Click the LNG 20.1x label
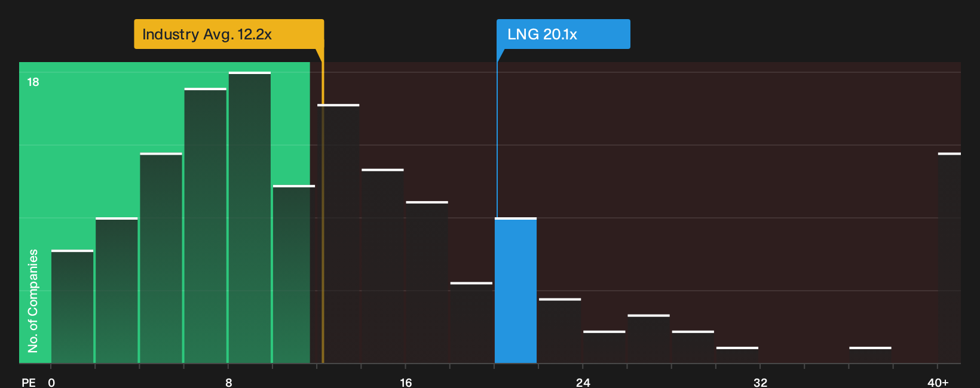 click(563, 34)
